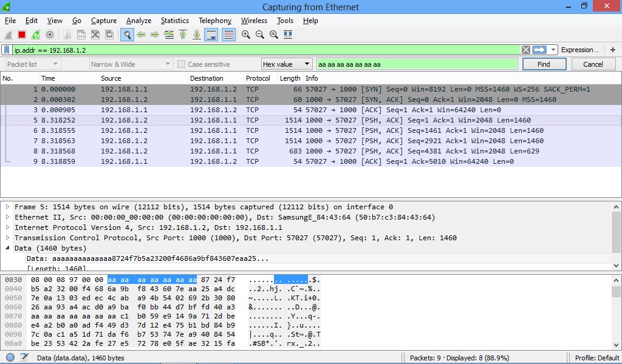
Task: Zoom in the packet text
Action: point(246,35)
